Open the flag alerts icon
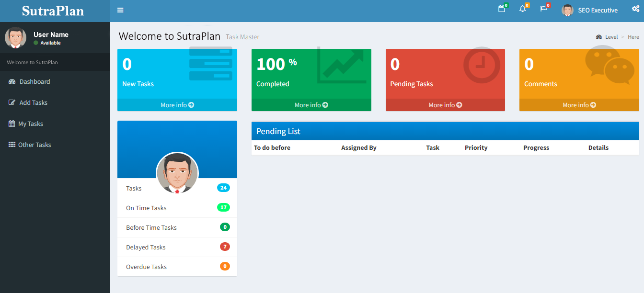The width and height of the screenshot is (644, 293). pyautogui.click(x=544, y=9)
